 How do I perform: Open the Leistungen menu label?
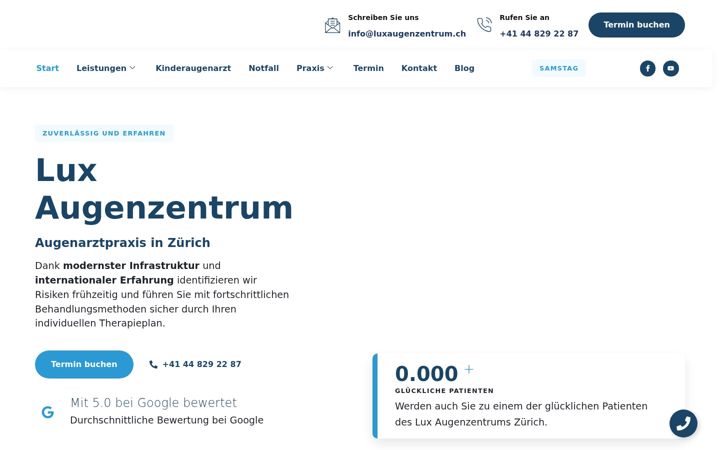point(101,68)
